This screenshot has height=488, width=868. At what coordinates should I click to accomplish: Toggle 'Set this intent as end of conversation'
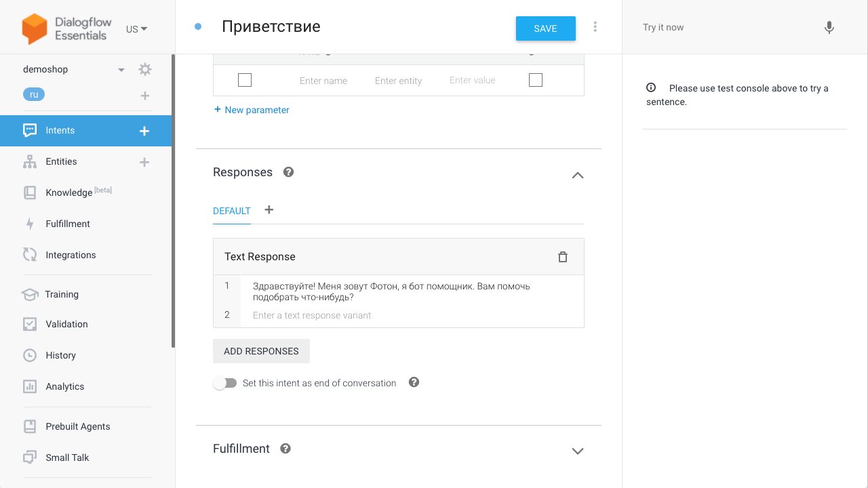click(225, 383)
